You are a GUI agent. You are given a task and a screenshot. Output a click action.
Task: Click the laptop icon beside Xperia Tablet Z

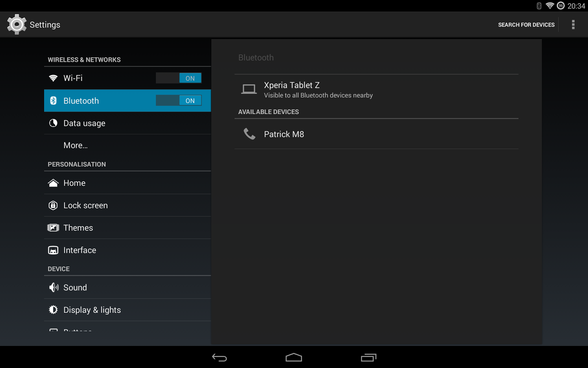click(249, 89)
